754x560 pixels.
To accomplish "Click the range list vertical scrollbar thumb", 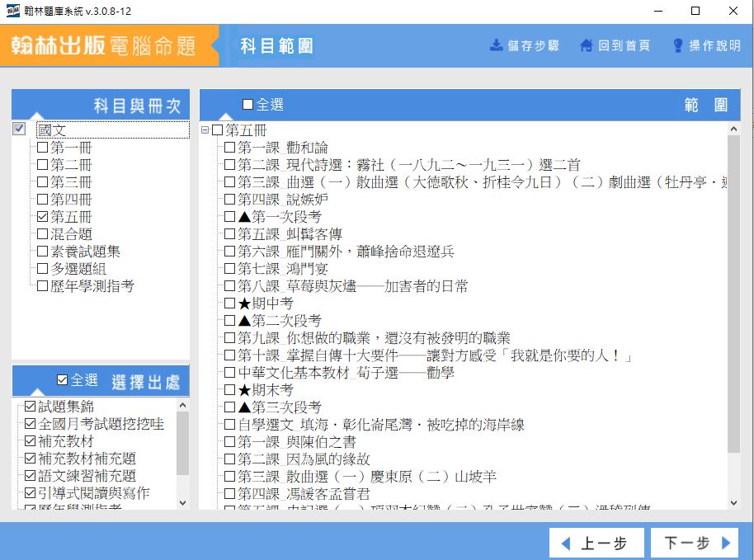I will coord(733,294).
